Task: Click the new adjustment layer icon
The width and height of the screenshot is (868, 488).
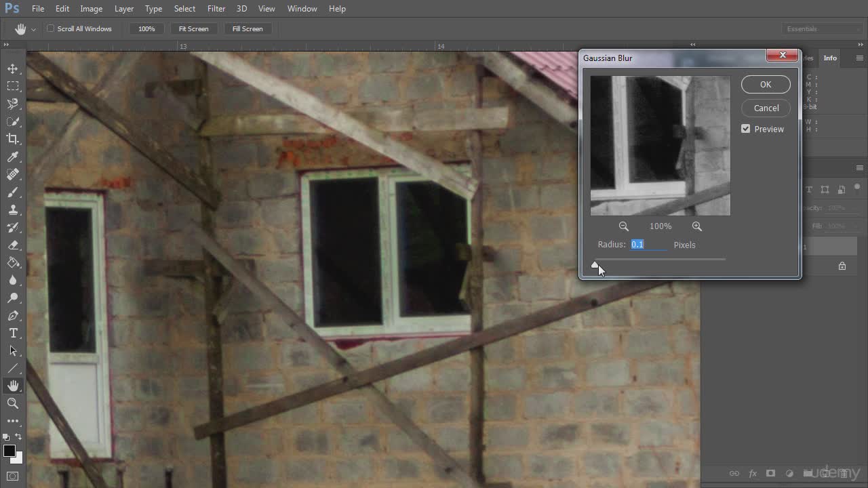Action: (x=789, y=473)
